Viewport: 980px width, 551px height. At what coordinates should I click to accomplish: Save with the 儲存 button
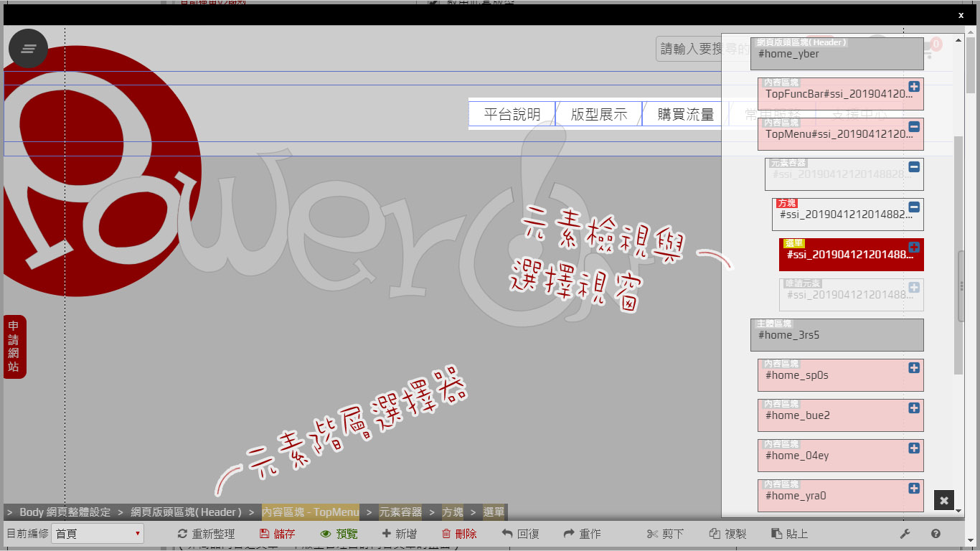pos(277,534)
